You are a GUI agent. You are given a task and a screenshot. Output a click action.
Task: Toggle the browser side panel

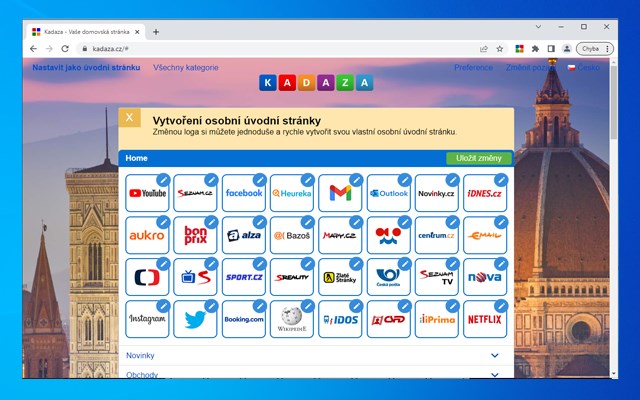(551, 49)
